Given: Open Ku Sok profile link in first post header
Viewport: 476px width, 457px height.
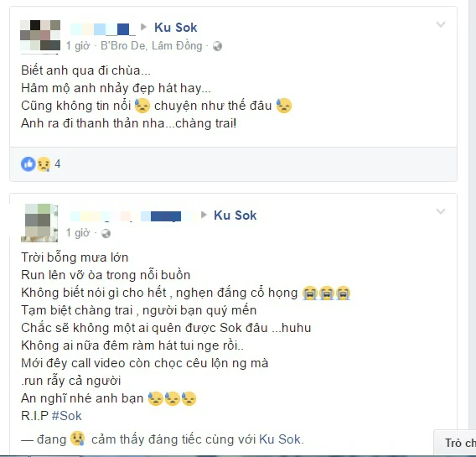Looking at the screenshot, I should pos(176,28).
